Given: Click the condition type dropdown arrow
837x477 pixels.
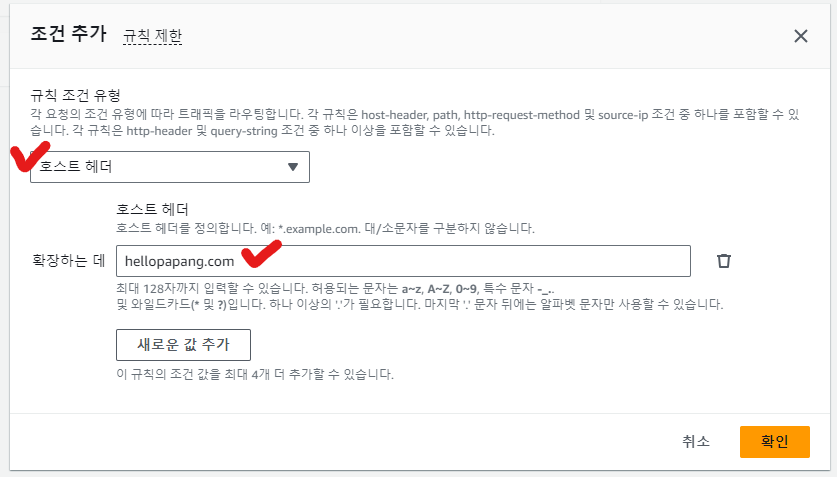Looking at the screenshot, I should [292, 167].
